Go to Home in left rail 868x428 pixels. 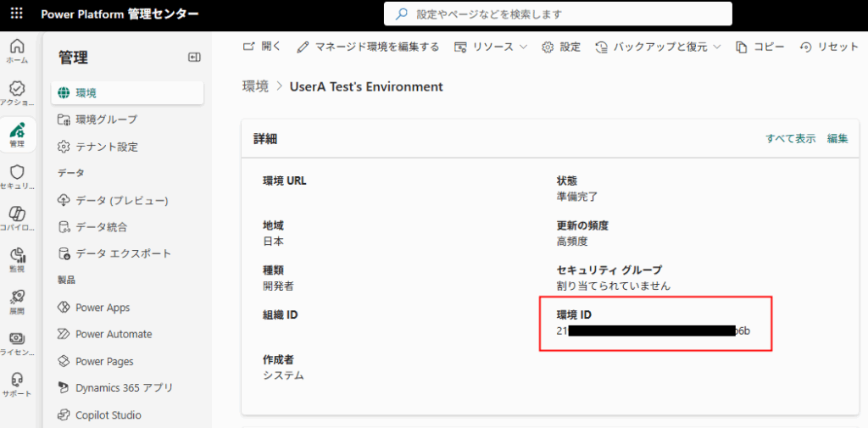tap(17, 51)
